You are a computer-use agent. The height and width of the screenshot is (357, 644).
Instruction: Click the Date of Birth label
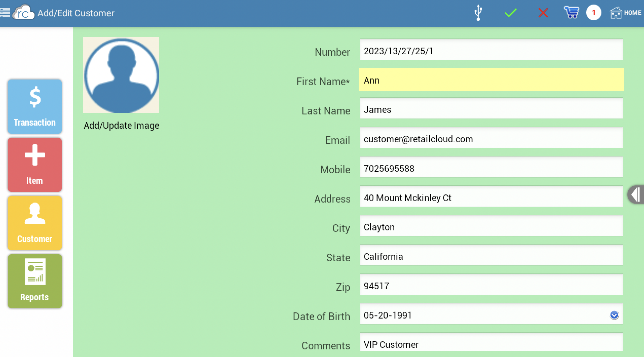(x=321, y=316)
